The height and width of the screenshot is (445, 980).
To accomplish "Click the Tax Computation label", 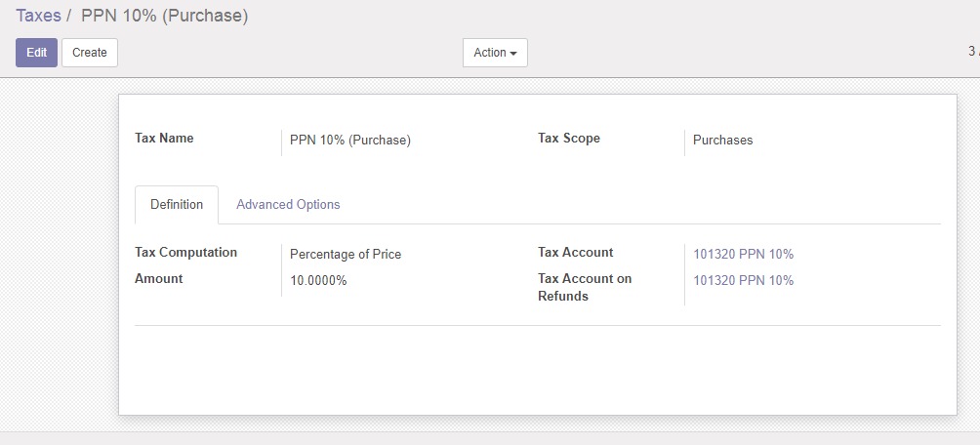I will (185, 253).
